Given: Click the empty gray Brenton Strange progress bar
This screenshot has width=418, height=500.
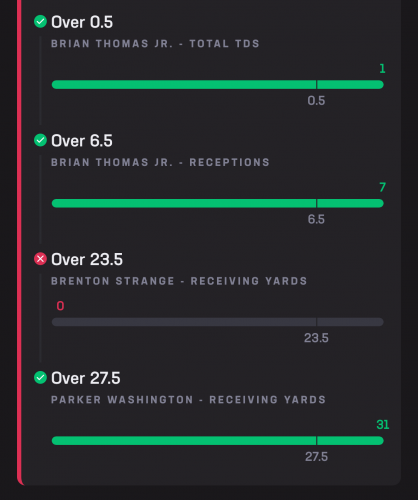Looking at the screenshot, I should 218,322.
